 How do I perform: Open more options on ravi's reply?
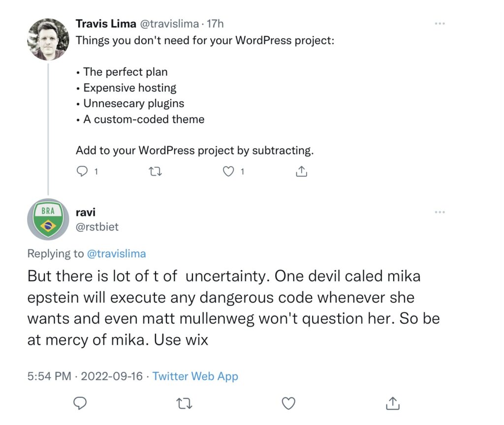pyautogui.click(x=440, y=212)
